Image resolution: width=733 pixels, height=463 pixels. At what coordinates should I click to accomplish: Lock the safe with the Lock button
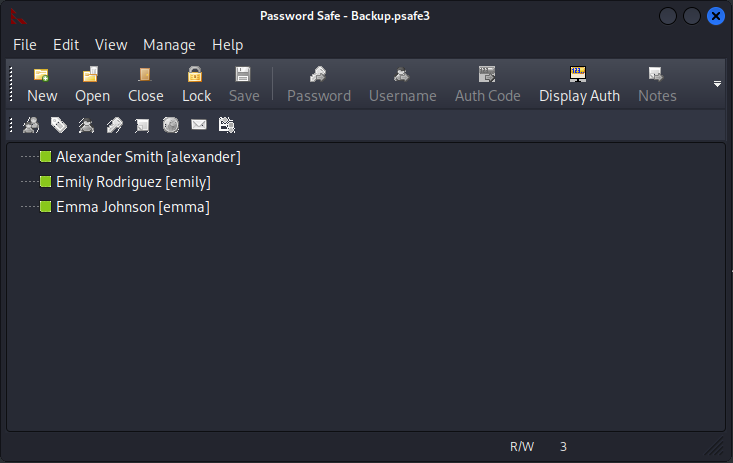196,85
